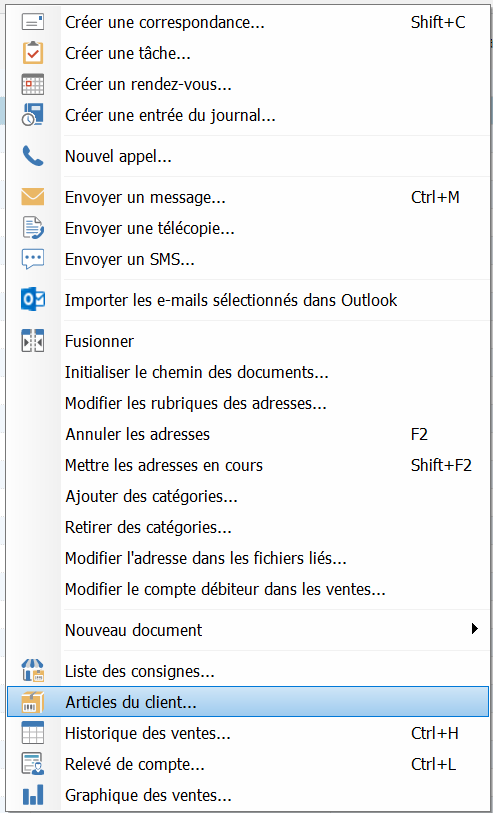Choose Relevé de compte option
This screenshot has width=493, height=813.
pyautogui.click(x=248, y=764)
